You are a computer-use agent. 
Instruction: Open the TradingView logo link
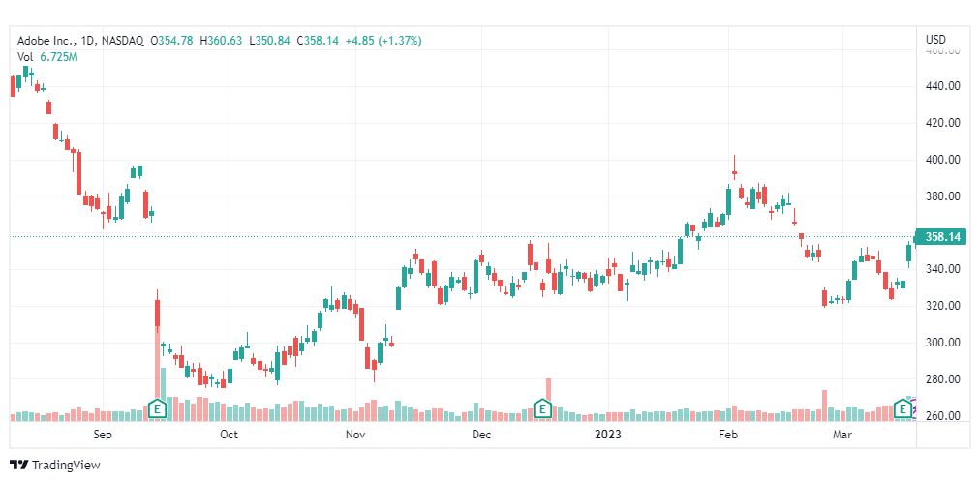(55, 466)
